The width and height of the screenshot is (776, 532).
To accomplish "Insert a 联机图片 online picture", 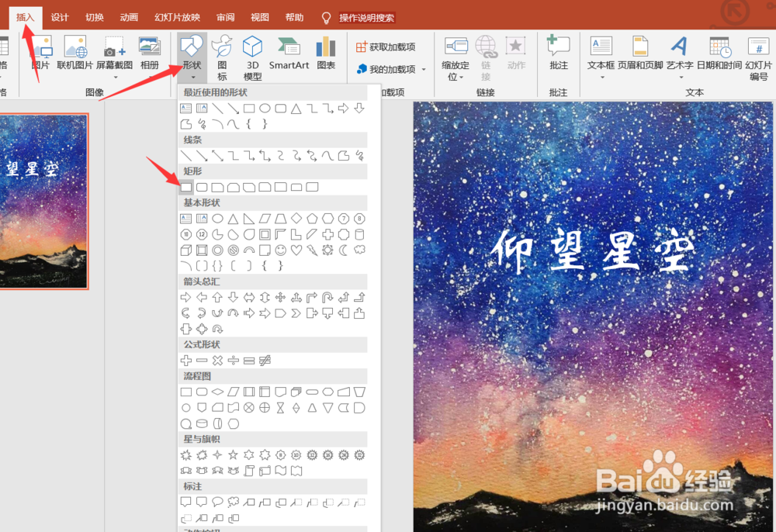I will click(74, 53).
